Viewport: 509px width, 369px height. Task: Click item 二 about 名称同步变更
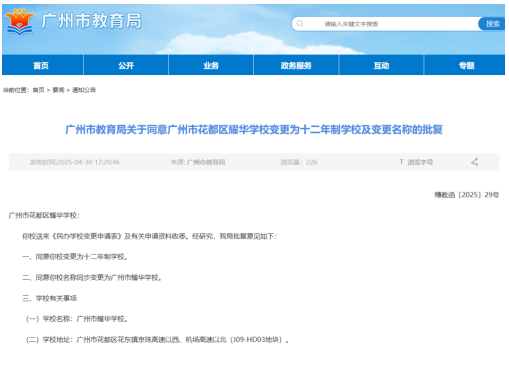(x=92, y=277)
